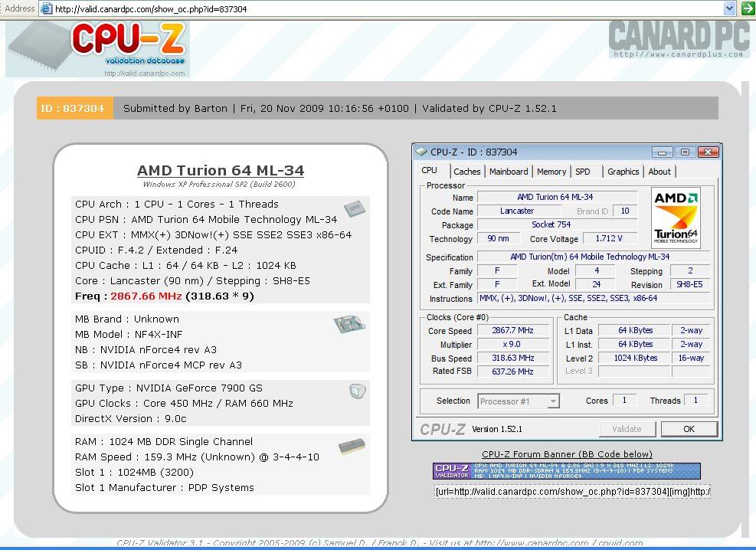Click the CPU chip icon beside CPU Arch
Image resolution: width=756 pixels, height=550 pixels.
(x=355, y=208)
